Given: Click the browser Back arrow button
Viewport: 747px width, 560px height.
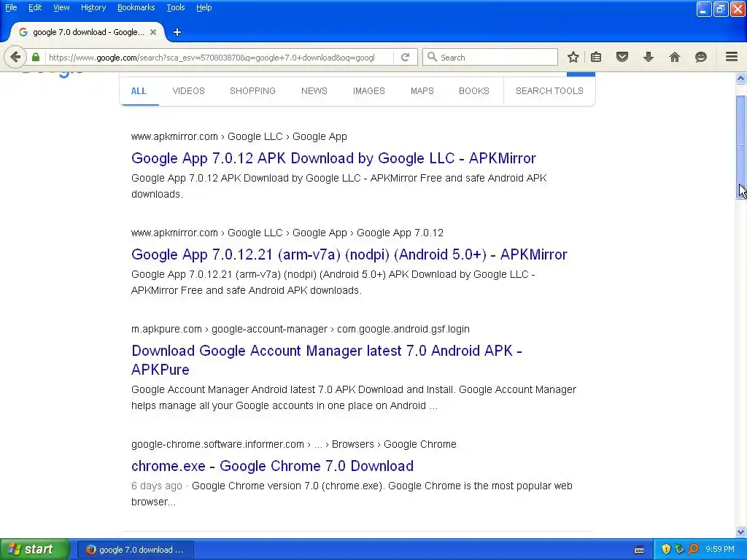Looking at the screenshot, I should pos(15,57).
